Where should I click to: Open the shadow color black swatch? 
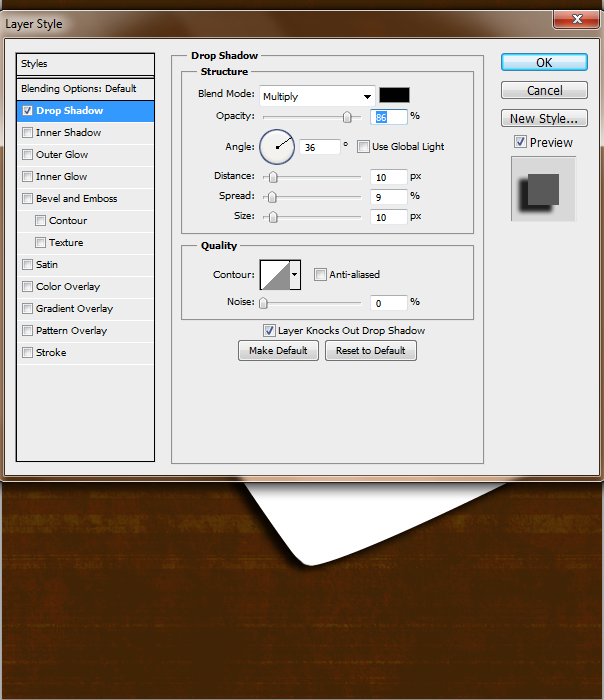(x=394, y=95)
